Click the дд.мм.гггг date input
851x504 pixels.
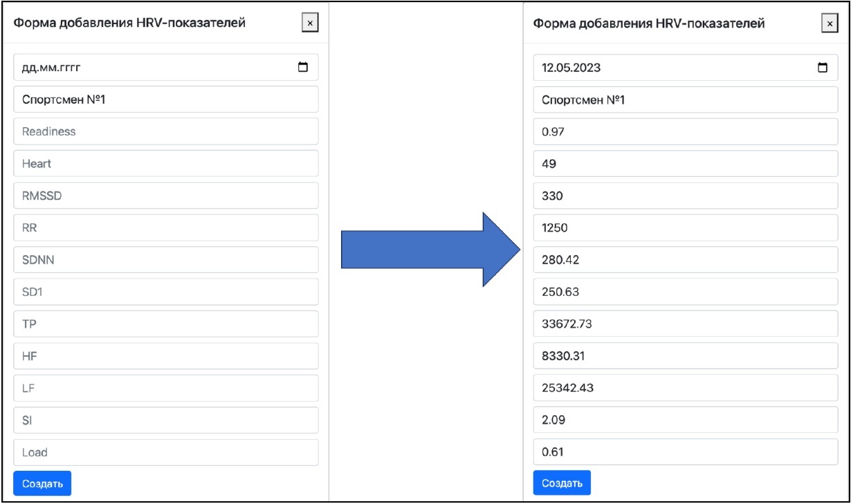coord(152,68)
